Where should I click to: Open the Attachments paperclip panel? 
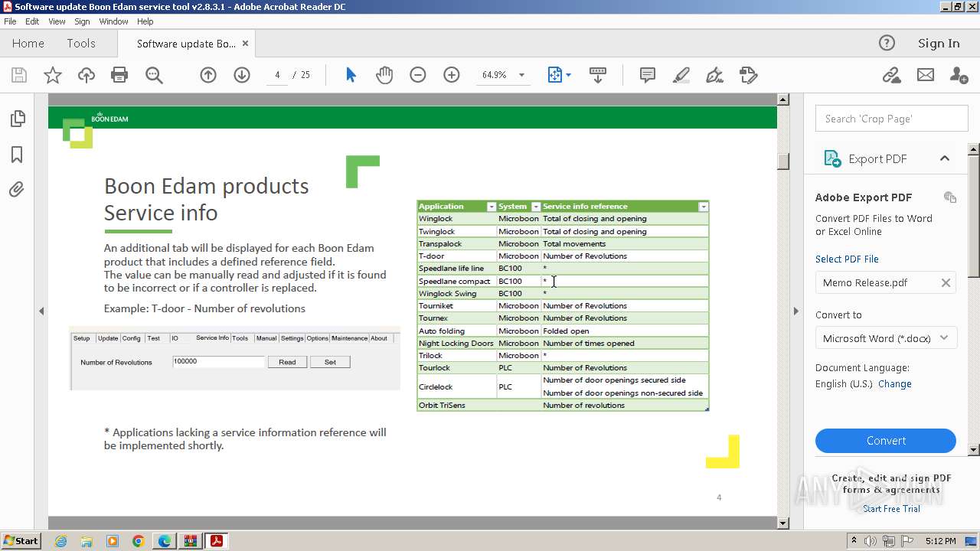[x=17, y=190]
